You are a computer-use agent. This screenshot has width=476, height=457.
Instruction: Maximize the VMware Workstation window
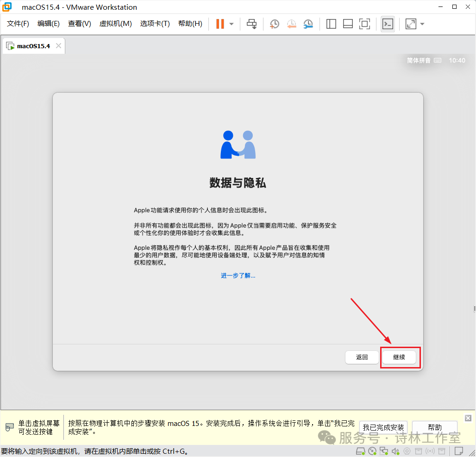pyautogui.click(x=454, y=6)
